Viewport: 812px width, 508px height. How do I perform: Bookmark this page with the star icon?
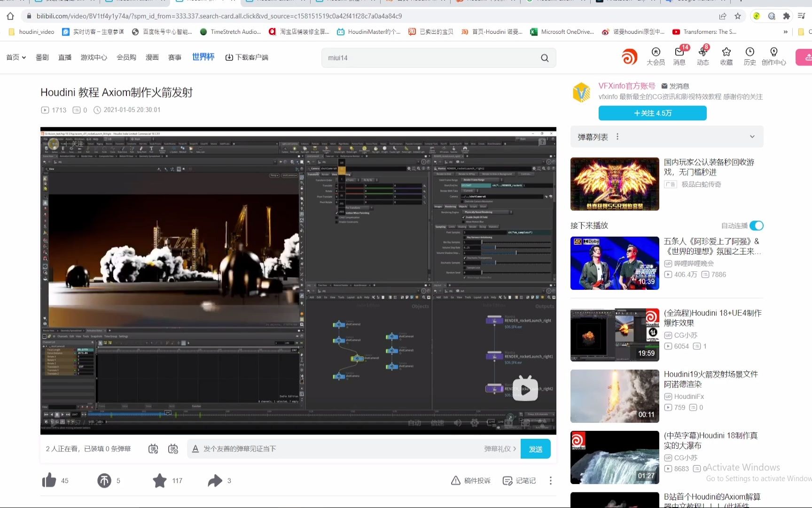coord(738,16)
